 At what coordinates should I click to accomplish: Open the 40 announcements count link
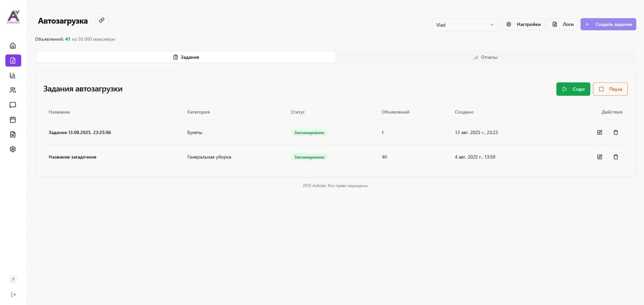point(384,157)
